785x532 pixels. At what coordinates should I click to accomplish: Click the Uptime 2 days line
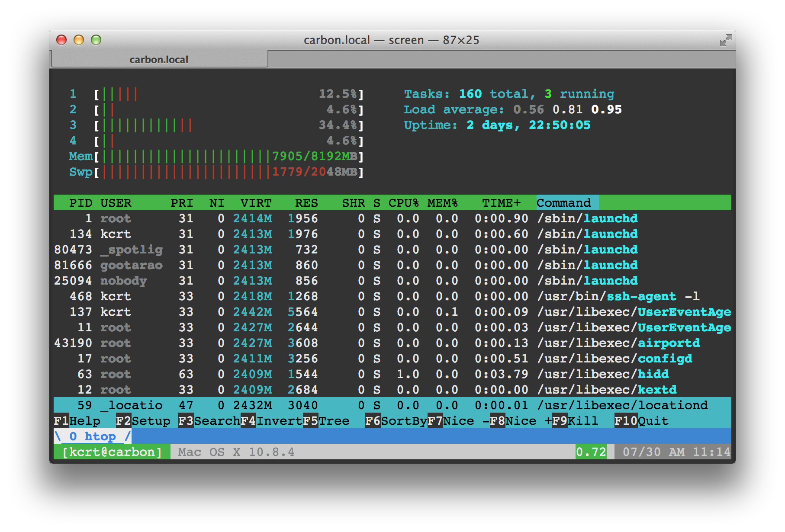pos(497,125)
